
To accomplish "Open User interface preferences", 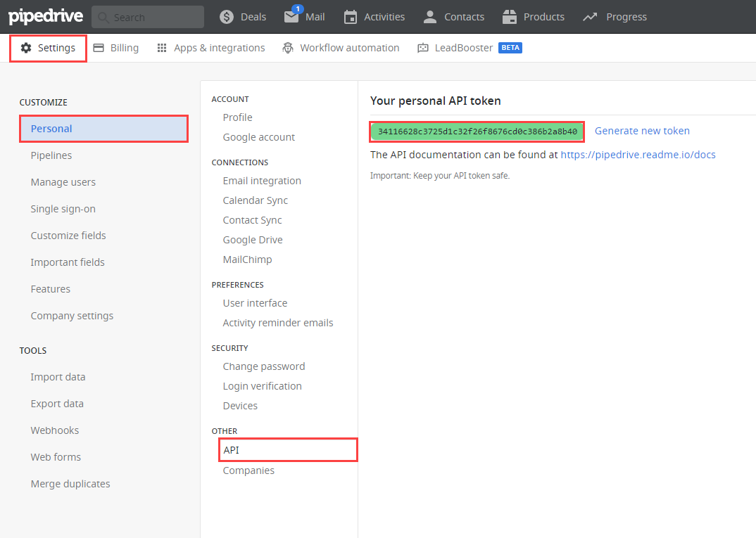I will [255, 303].
